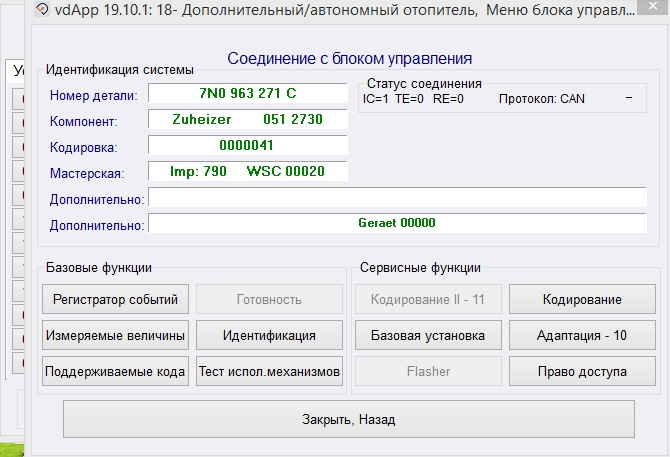Click the Geraet 00000 field

(397, 223)
